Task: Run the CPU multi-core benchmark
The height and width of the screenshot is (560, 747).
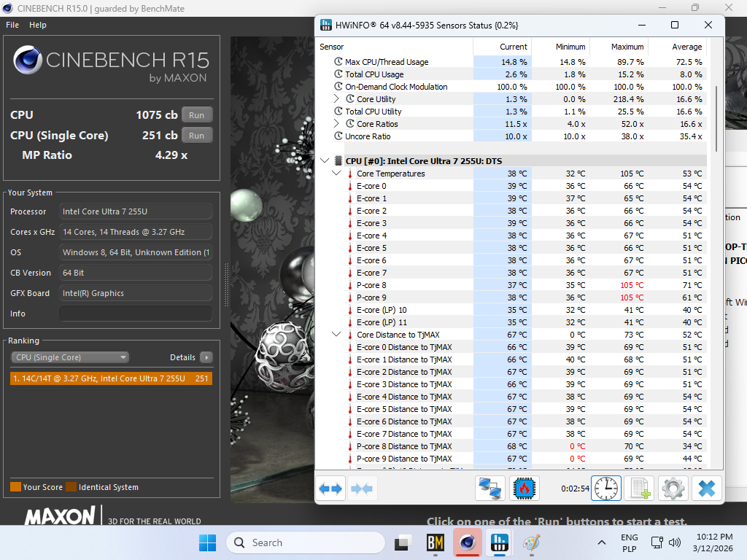Action: (196, 114)
